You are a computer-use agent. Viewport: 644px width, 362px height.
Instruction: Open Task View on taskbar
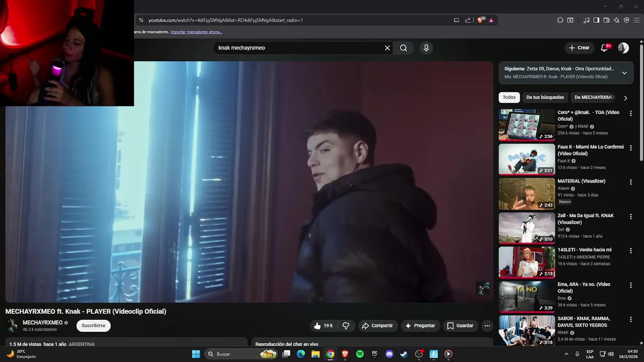tap(286, 354)
